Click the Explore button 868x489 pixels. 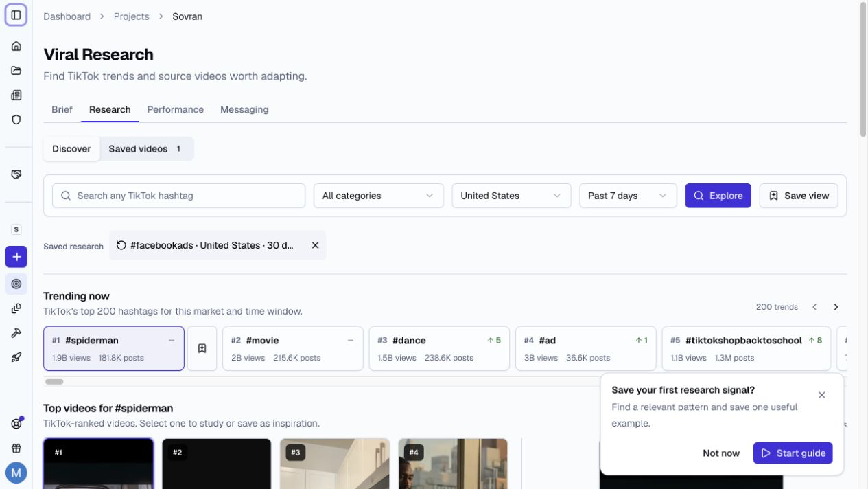click(718, 196)
